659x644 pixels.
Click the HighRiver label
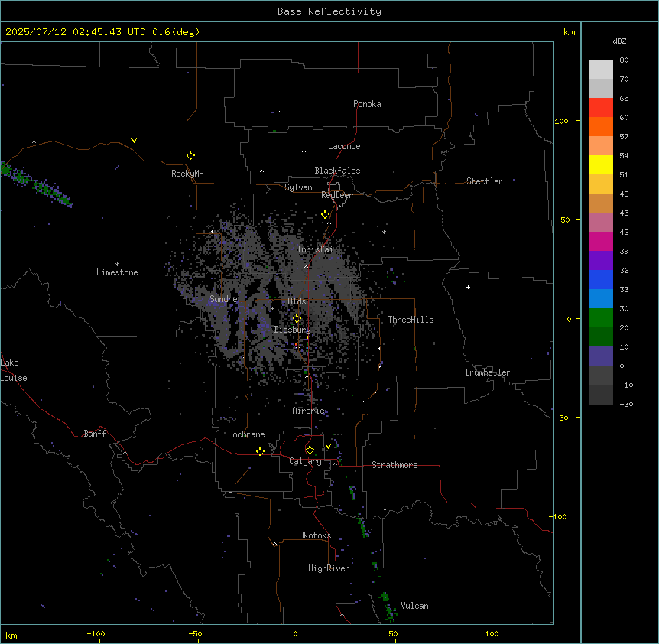(328, 568)
